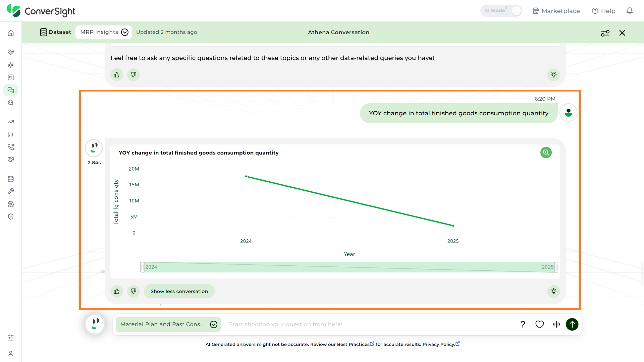
Task: Open the MRP Insights dataset dropdown
Action: click(x=104, y=32)
